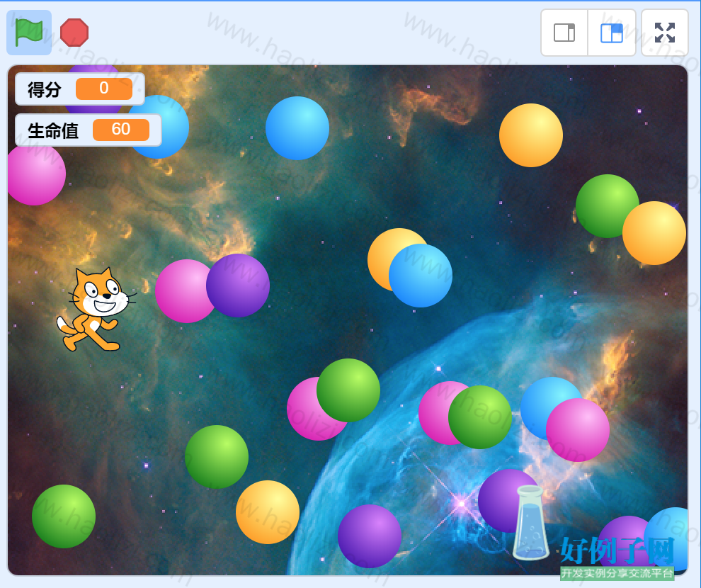Click the orange ball at top right
Image resolution: width=701 pixels, height=588 pixels.
pos(531,135)
